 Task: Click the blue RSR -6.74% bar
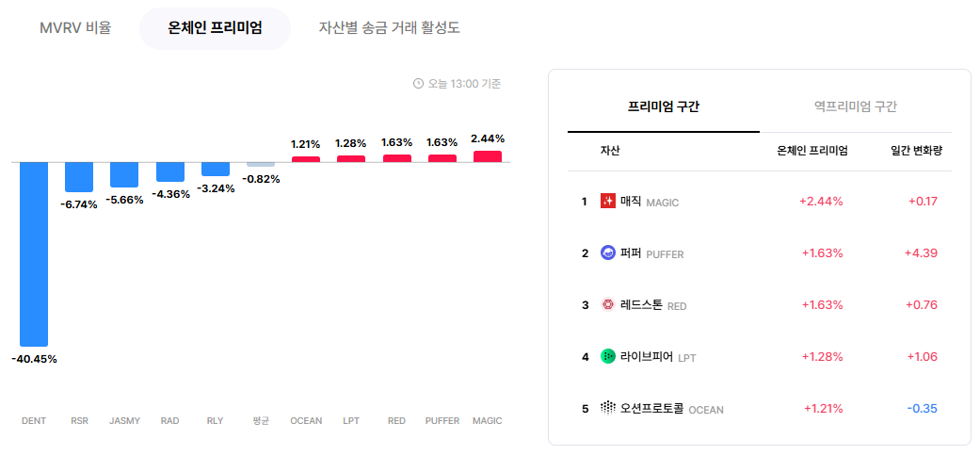pos(79,177)
